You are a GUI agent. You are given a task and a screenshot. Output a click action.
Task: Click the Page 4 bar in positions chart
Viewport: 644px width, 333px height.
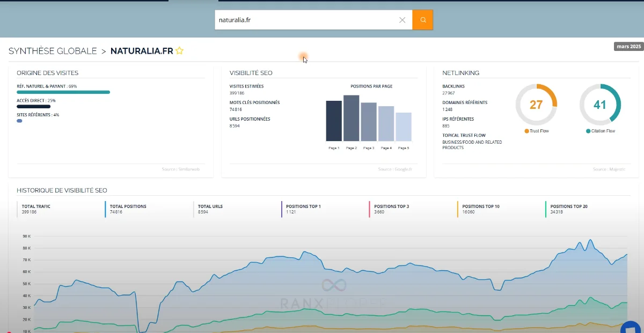386,123
